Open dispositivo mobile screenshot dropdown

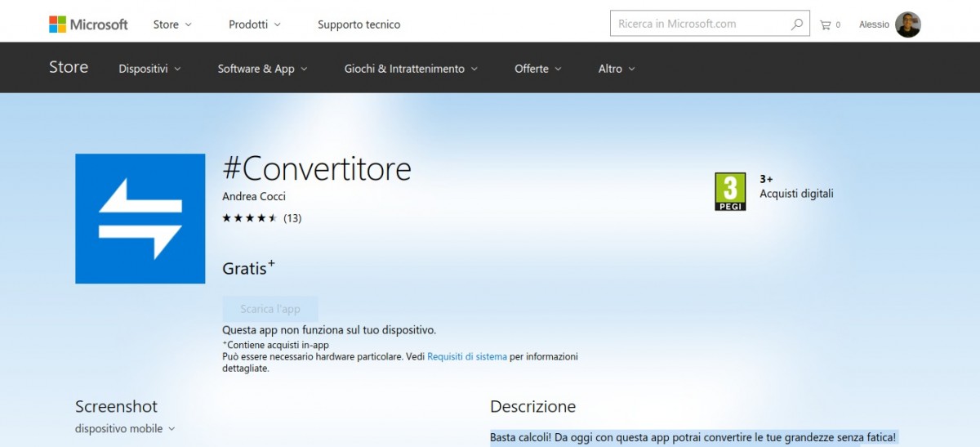tap(125, 428)
